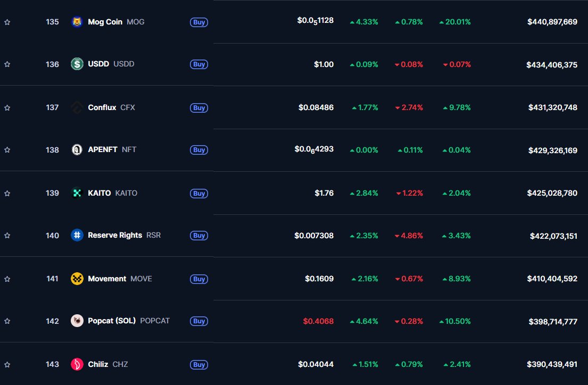View the Movement MOVE coin page
Image resolution: width=588 pixels, height=385 pixels.
coord(120,279)
